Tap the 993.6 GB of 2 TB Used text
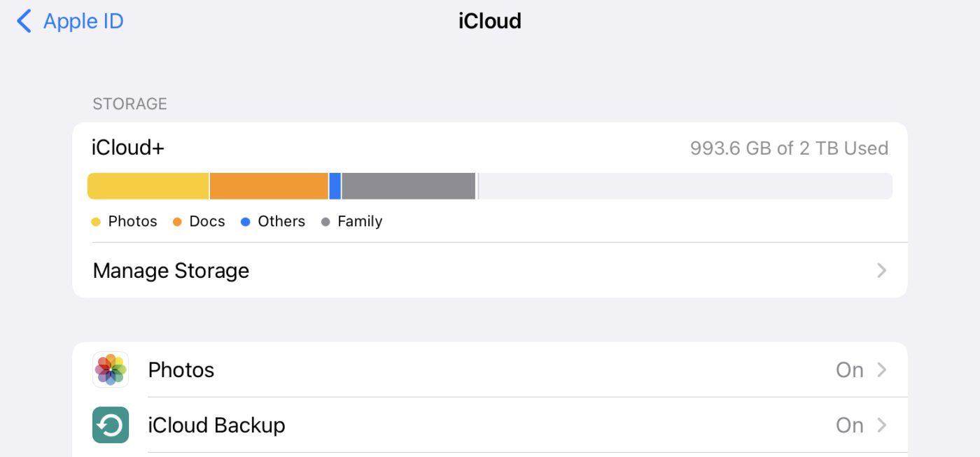 coord(789,148)
